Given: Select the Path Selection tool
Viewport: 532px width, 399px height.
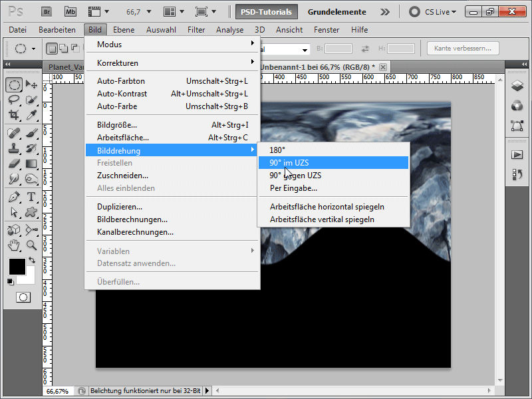Looking at the screenshot, I should (14, 212).
